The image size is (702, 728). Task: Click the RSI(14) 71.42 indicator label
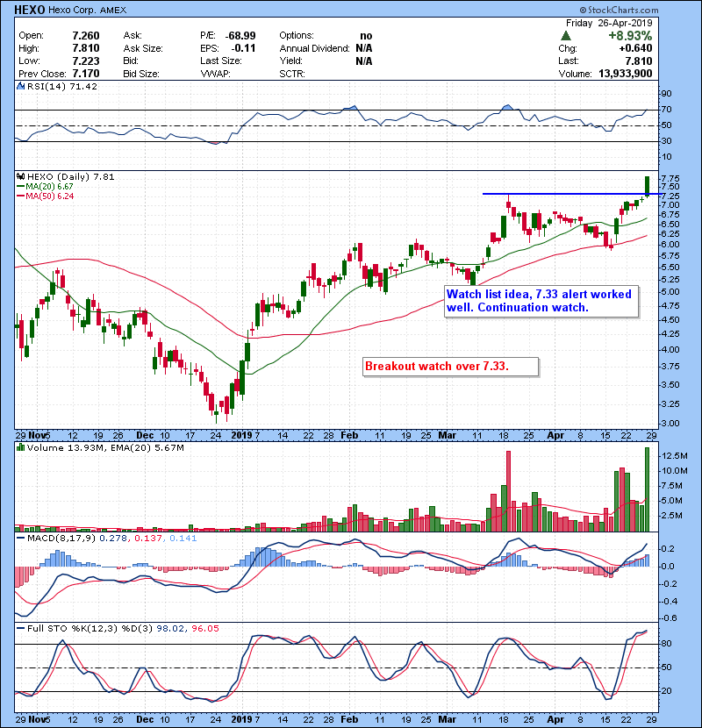coord(62,86)
